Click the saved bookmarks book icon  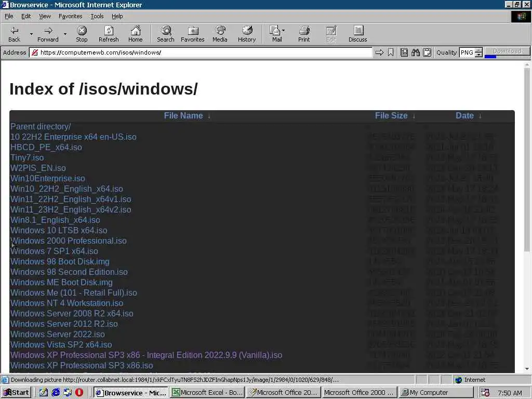(x=404, y=52)
